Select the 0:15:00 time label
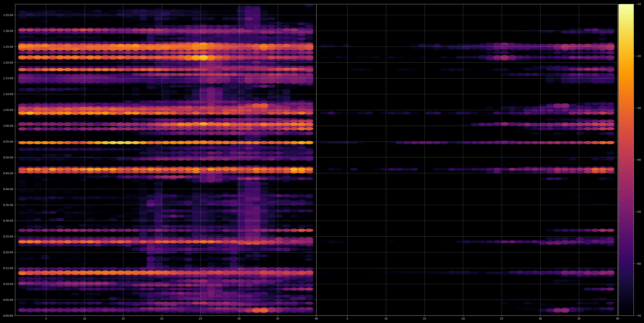This screenshot has height=323, width=644. [8, 268]
